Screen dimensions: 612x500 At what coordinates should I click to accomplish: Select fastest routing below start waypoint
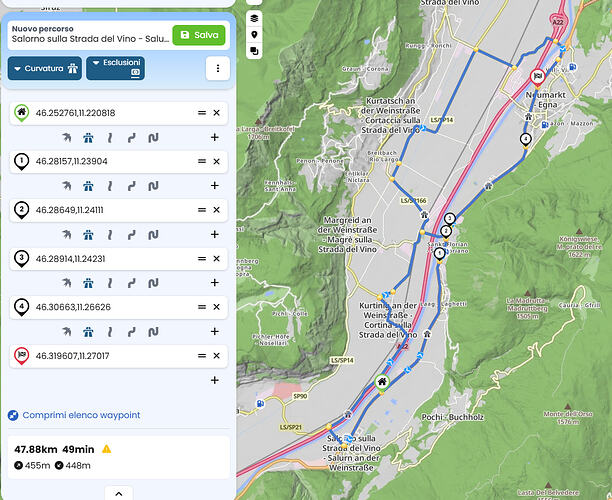click(x=67, y=137)
